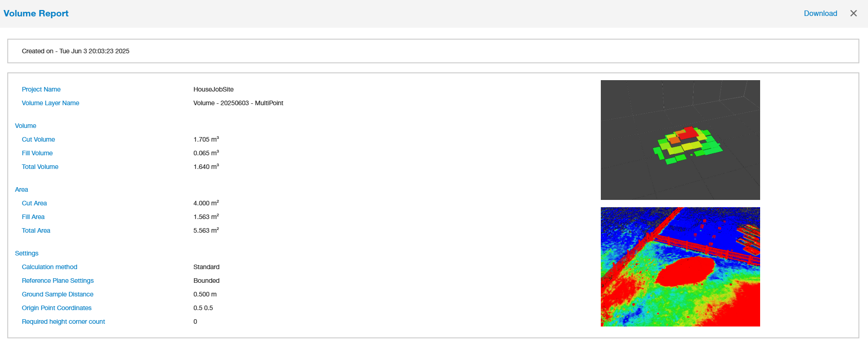868x352 pixels.
Task: Open the colored elevation heatmap thumbnail
Action: point(680,267)
